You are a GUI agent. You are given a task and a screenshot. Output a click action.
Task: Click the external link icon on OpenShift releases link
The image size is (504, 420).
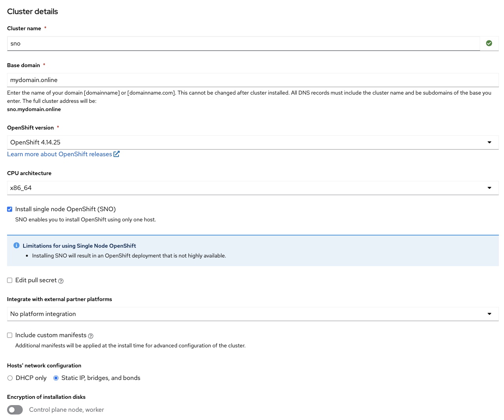click(x=116, y=154)
